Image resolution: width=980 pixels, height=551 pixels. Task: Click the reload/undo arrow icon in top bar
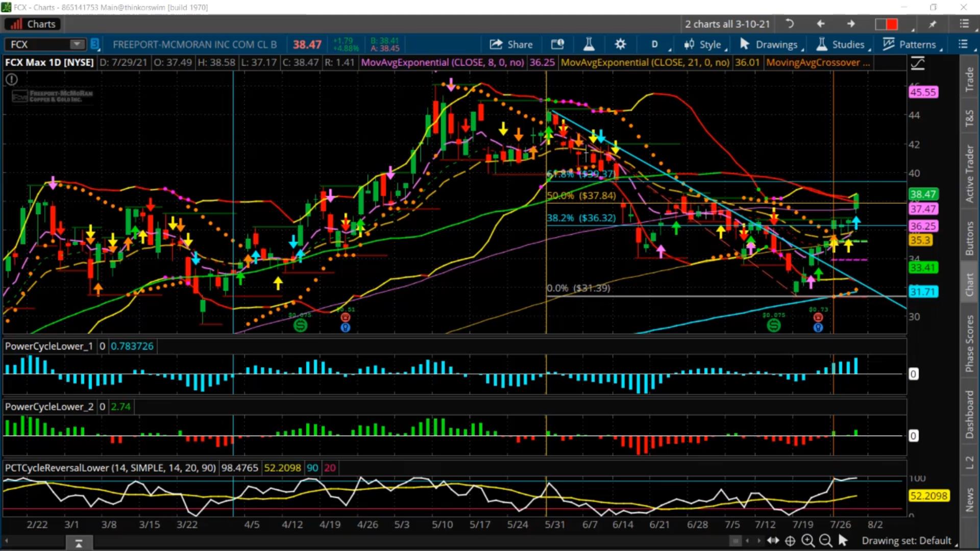pyautogui.click(x=790, y=23)
